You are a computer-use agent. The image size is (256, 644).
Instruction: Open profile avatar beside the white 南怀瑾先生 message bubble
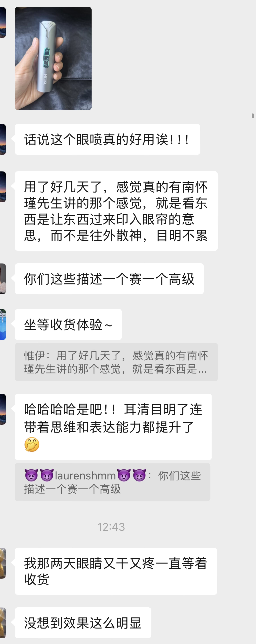pyautogui.click(x=3, y=186)
